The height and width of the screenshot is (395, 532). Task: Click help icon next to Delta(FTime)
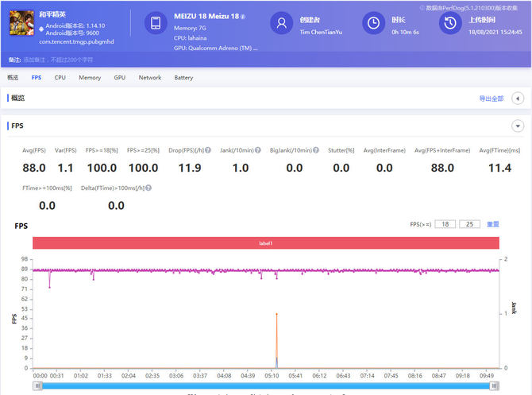point(148,188)
